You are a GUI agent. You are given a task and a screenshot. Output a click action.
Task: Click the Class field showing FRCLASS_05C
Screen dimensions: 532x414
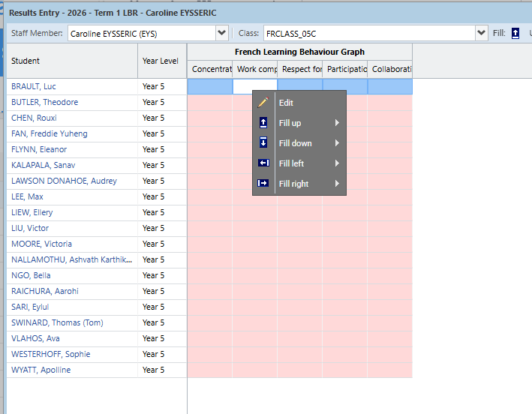368,33
